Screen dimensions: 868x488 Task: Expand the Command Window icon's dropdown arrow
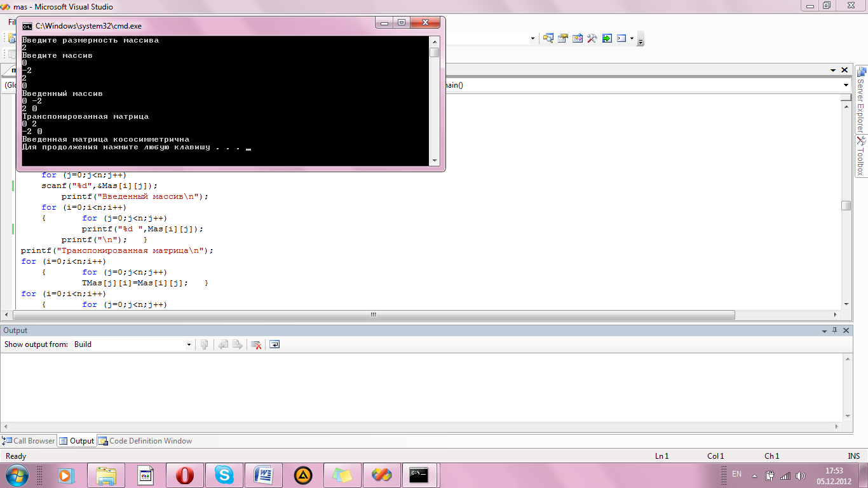pos(632,38)
